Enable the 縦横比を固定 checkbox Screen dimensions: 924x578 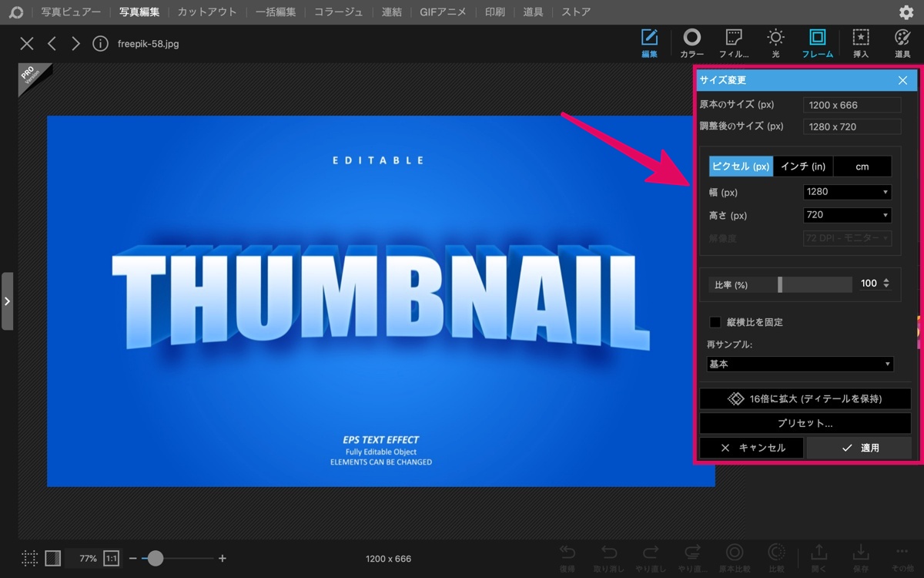pyautogui.click(x=715, y=322)
